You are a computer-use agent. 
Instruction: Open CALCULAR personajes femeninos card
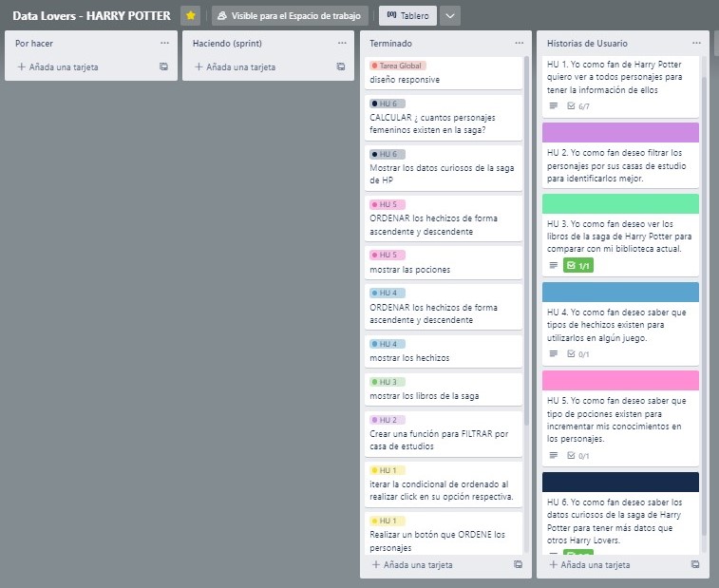444,118
